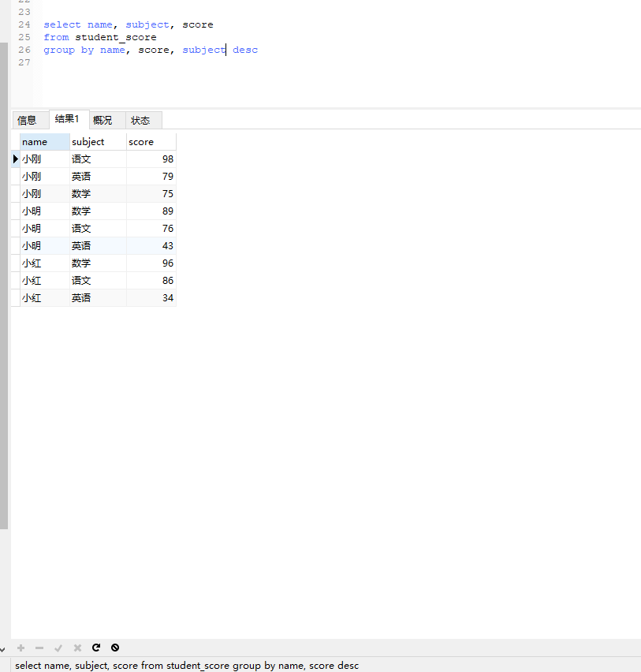Click the SQL statement in the status bar
The image size is (641, 672).
click(x=187, y=666)
